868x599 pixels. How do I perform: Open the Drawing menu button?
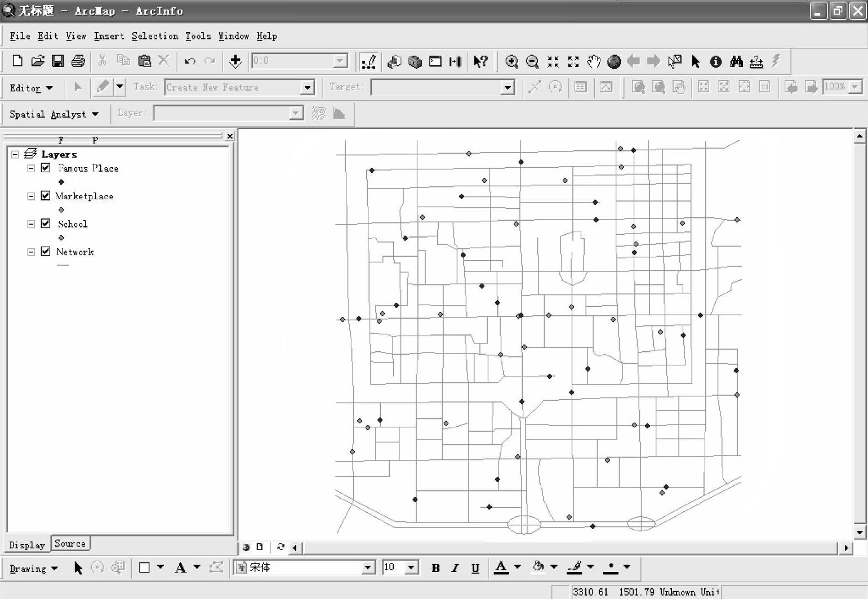pos(33,569)
